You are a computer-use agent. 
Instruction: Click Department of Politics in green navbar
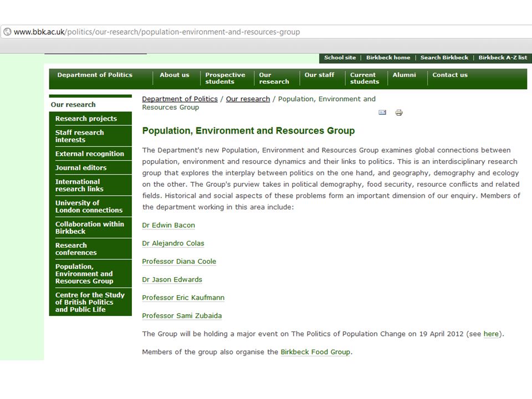coord(95,75)
